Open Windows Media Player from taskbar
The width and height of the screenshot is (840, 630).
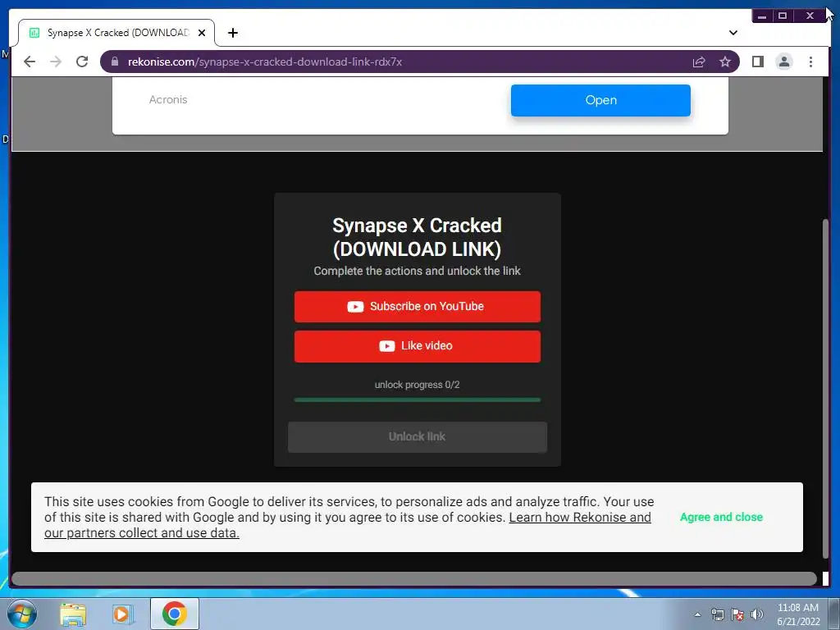(x=123, y=614)
